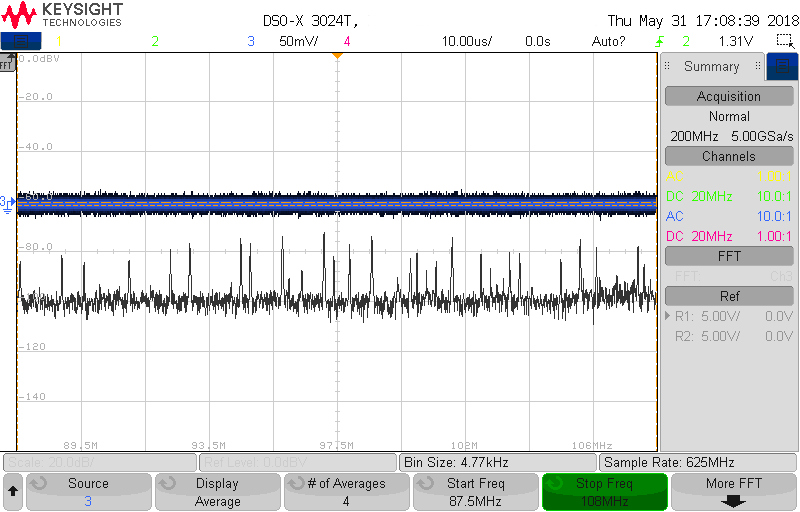Click the orange trigger position marker

tap(337, 55)
